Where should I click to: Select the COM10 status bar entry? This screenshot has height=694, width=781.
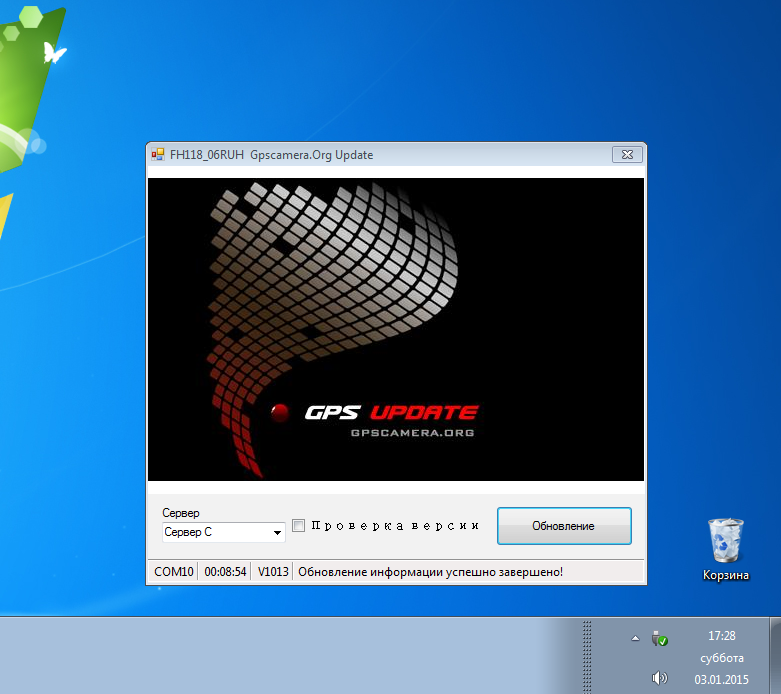(x=173, y=571)
